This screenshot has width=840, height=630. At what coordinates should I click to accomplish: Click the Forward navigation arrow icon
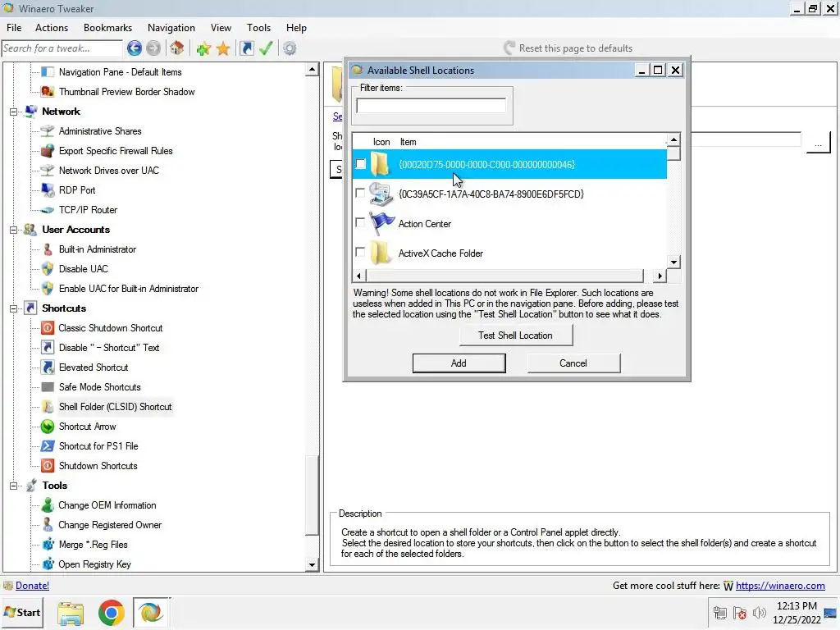click(153, 48)
